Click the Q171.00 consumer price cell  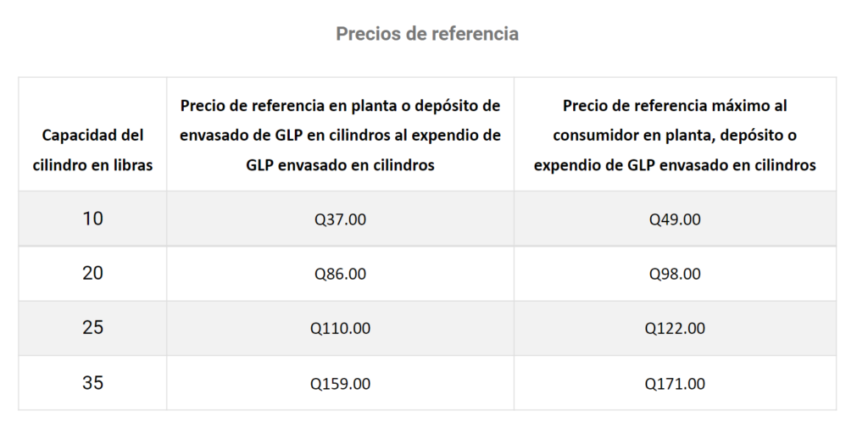(675, 384)
